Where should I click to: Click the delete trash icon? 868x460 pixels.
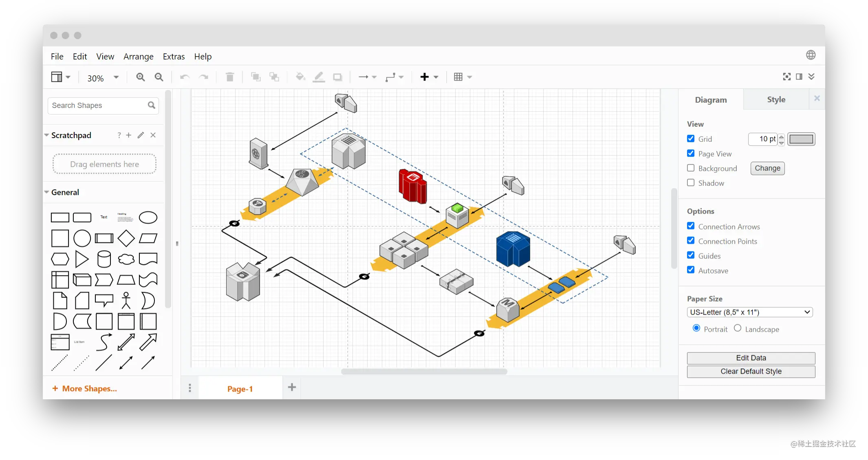click(230, 77)
